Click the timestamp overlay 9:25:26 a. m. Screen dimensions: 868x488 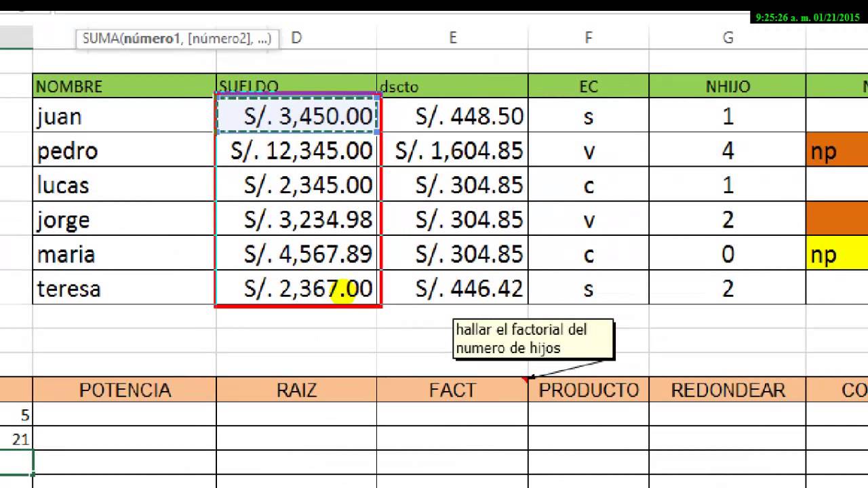pos(808,18)
